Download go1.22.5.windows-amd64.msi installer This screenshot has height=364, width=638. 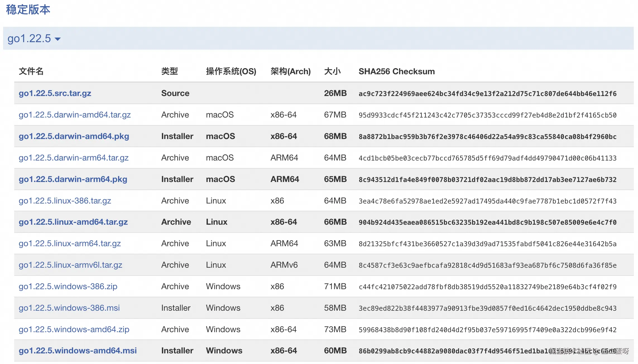point(78,351)
